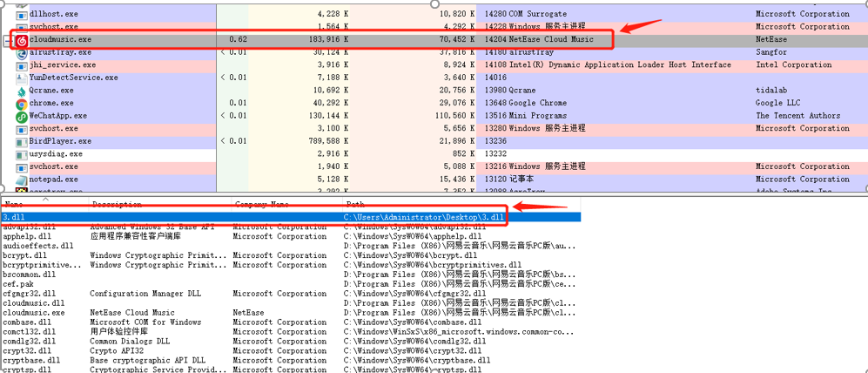The image size is (868, 373).
Task: Click the "Sangfor" company cell
Action: pos(771,52)
